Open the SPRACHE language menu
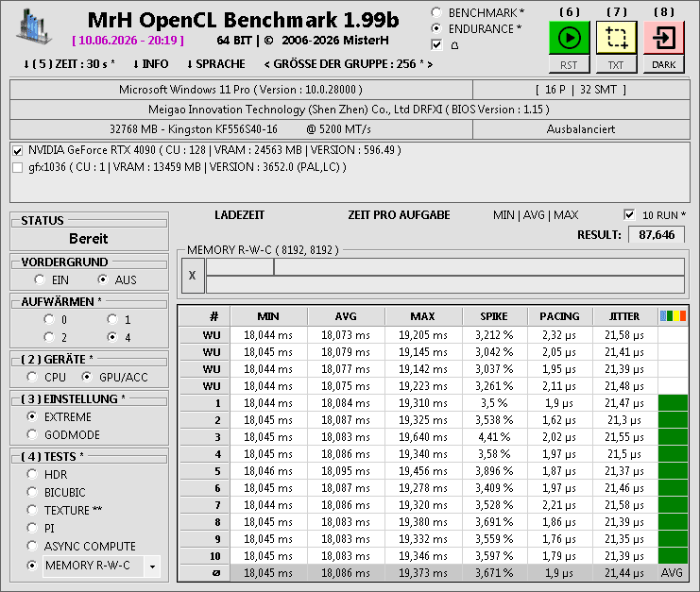This screenshot has width=700, height=592. [x=215, y=64]
